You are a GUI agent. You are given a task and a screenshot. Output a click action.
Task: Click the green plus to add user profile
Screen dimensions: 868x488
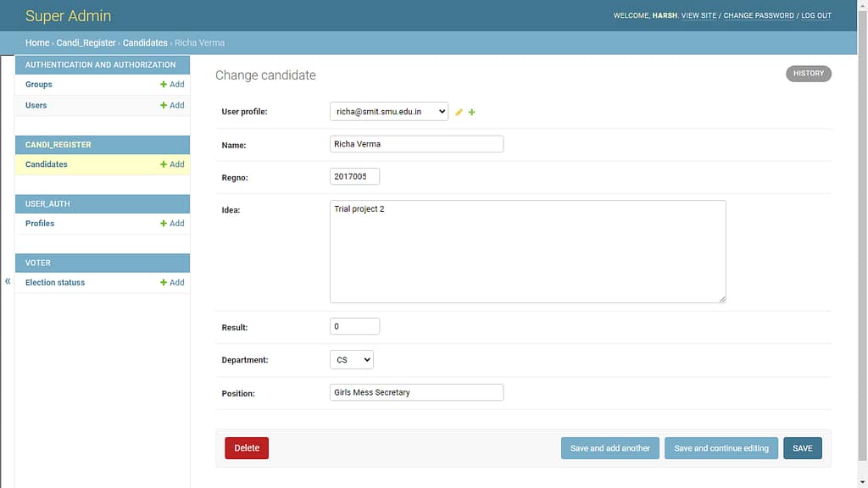pyautogui.click(x=472, y=112)
